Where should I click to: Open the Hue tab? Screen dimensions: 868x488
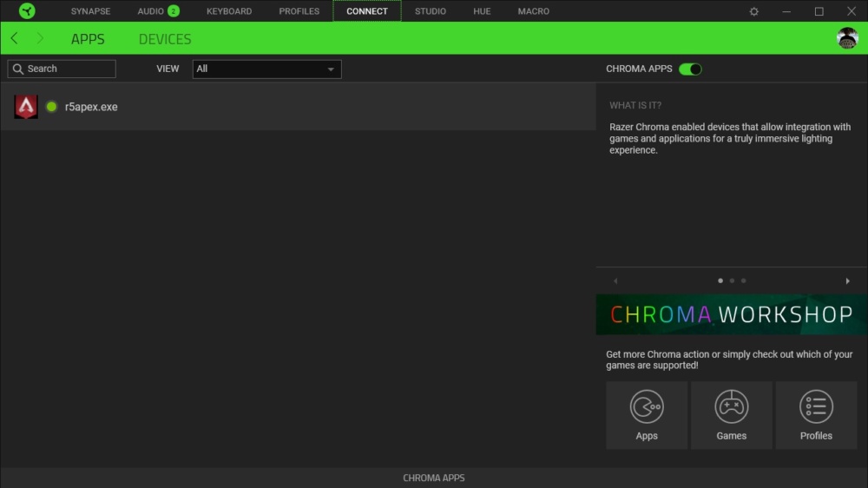tap(482, 11)
